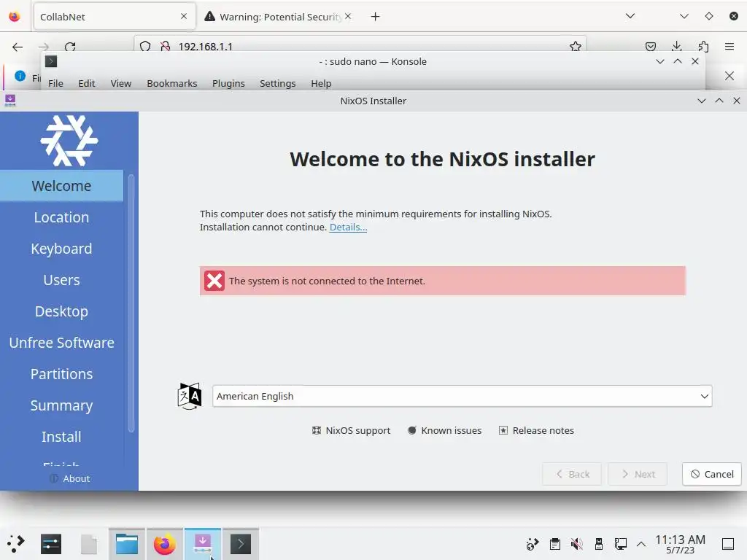747x560 pixels.
Task: Bookmark page with the star icon
Action: pos(576,46)
